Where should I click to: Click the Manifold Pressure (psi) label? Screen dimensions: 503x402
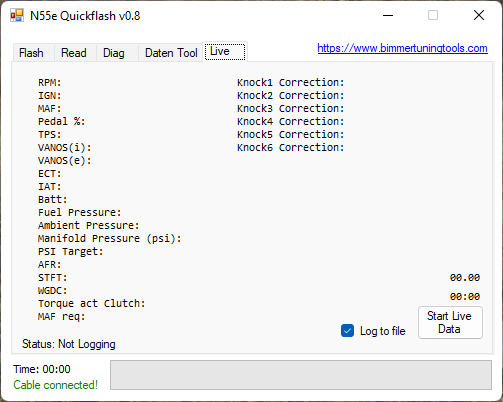pyautogui.click(x=109, y=239)
